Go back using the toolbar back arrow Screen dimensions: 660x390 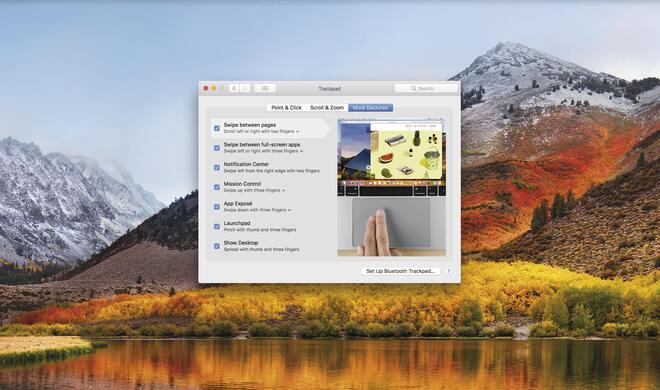(234, 88)
